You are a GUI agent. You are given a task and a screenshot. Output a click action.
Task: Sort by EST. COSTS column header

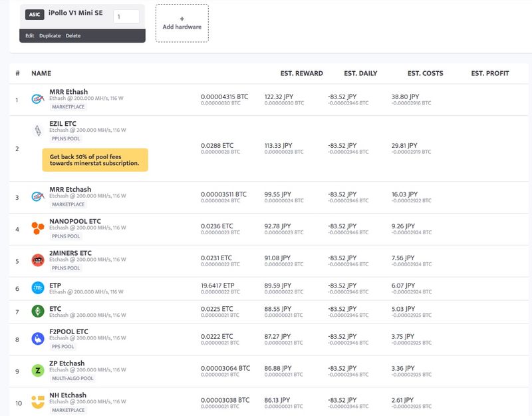pyautogui.click(x=425, y=73)
